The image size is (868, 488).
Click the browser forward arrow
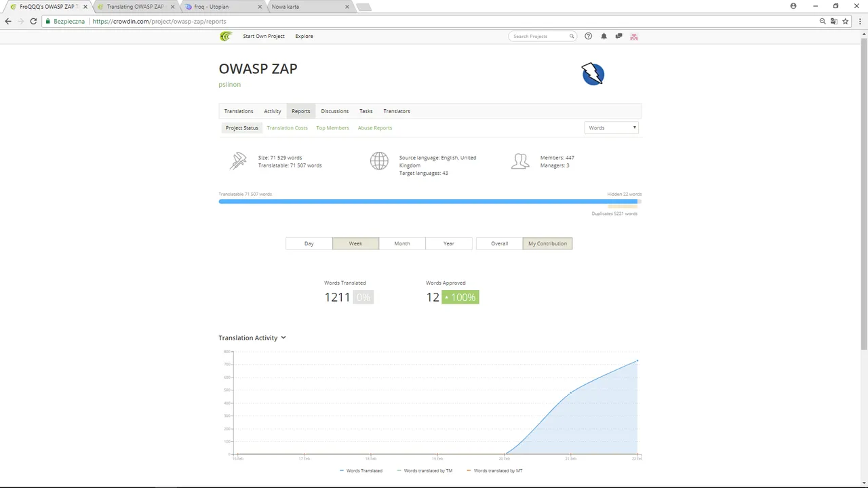(x=20, y=21)
